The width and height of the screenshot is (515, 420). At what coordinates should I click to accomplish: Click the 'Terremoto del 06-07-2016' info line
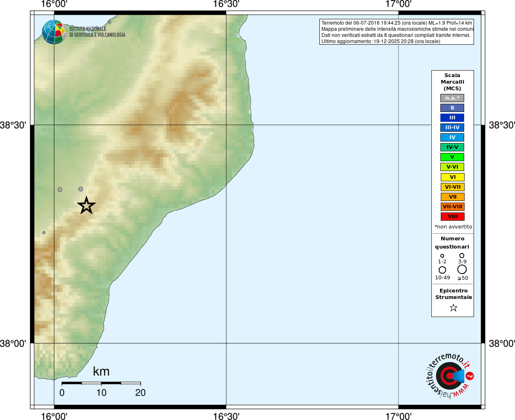pos(397,23)
